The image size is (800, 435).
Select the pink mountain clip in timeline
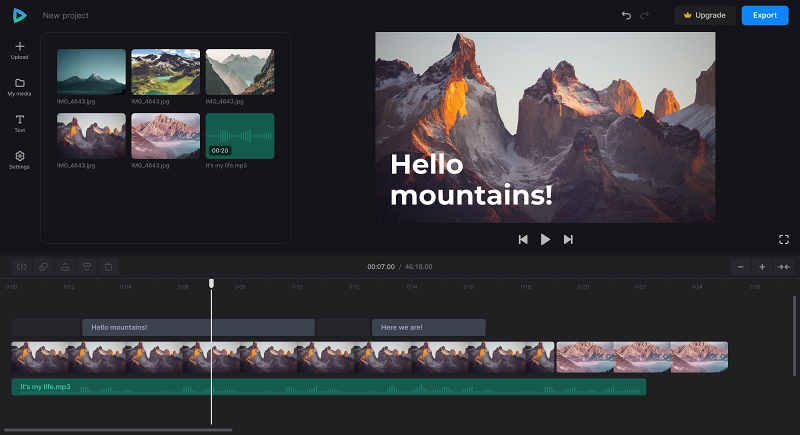[x=642, y=357]
